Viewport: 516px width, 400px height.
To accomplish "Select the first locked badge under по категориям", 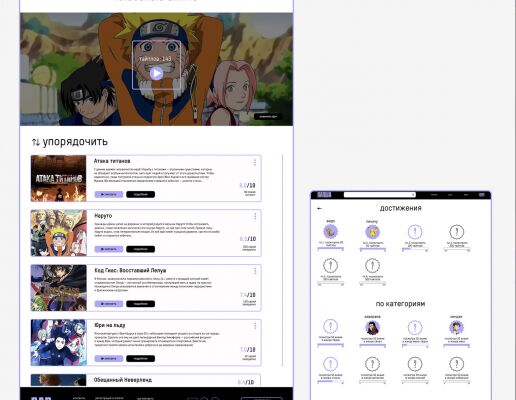I will pyautogui.click(x=330, y=326).
